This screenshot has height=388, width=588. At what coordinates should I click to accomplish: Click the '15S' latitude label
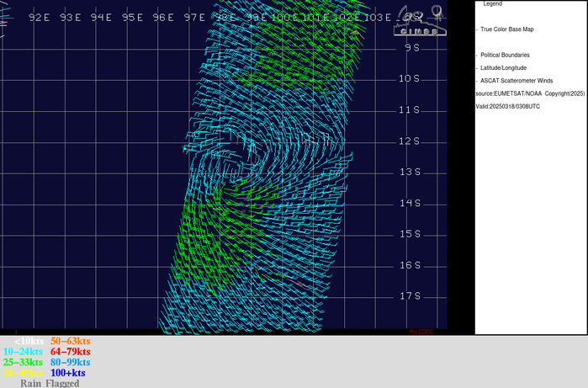tap(410, 234)
